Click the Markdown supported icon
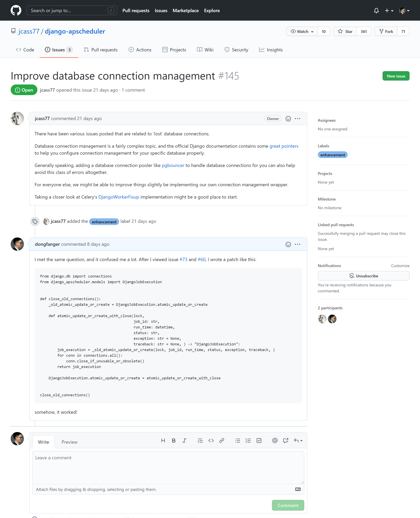This screenshot has width=420, height=518. click(x=298, y=489)
